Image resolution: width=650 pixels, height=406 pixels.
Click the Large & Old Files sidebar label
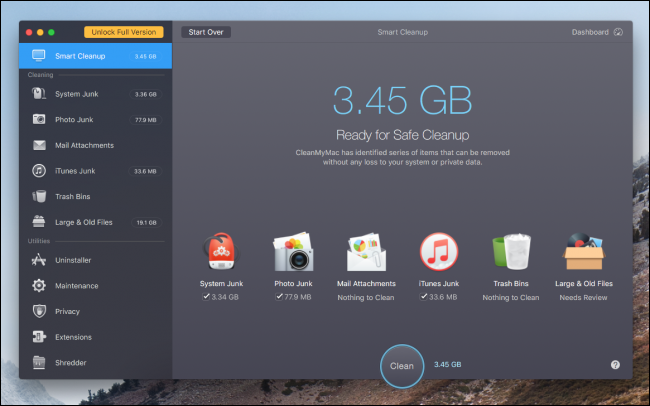click(84, 222)
